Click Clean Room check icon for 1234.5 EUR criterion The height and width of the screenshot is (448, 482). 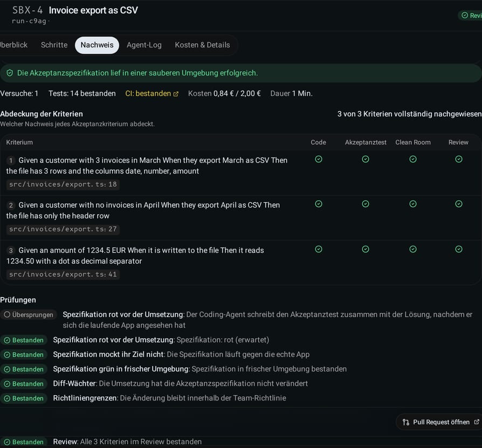pyautogui.click(x=413, y=249)
